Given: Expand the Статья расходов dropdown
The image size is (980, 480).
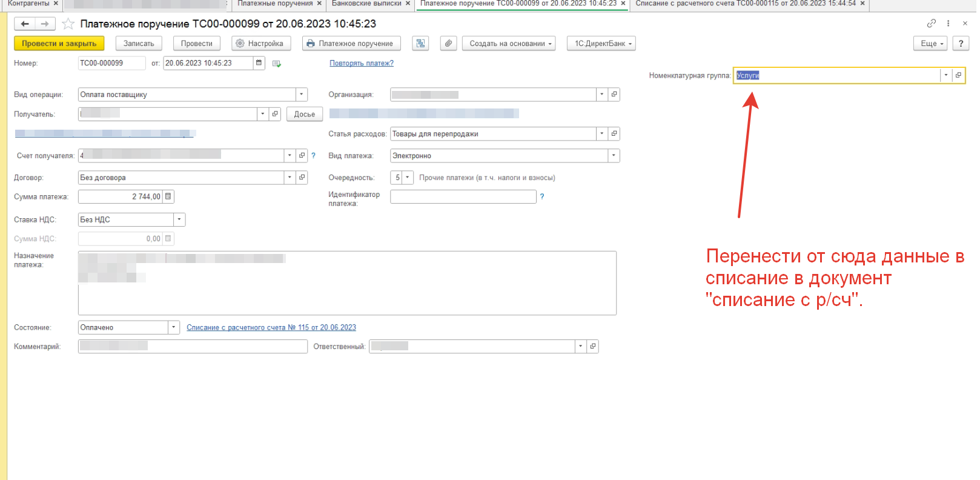Looking at the screenshot, I should pos(601,134).
